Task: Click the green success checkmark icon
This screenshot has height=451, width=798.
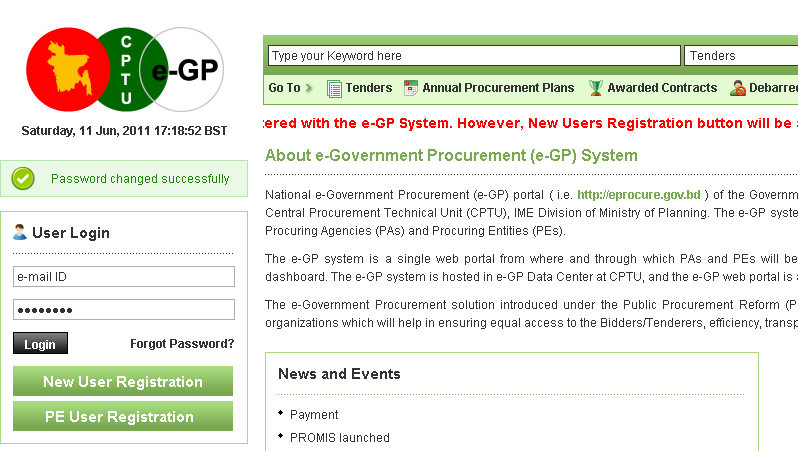Action: click(x=23, y=179)
